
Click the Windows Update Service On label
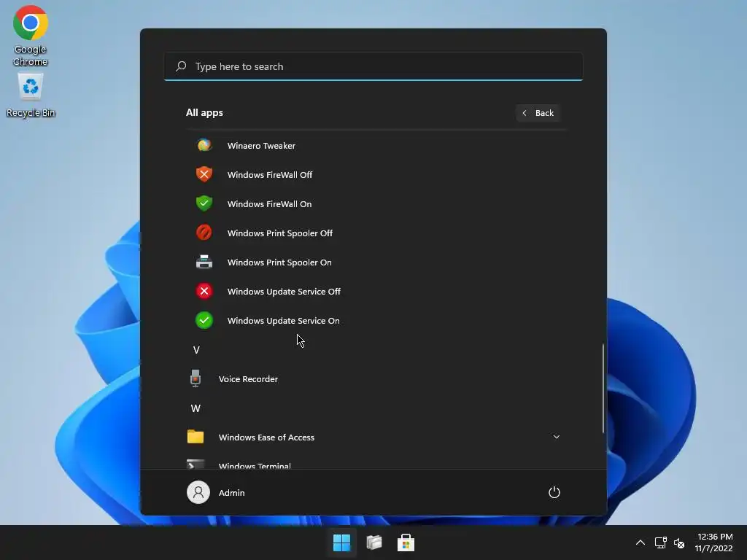284,321
